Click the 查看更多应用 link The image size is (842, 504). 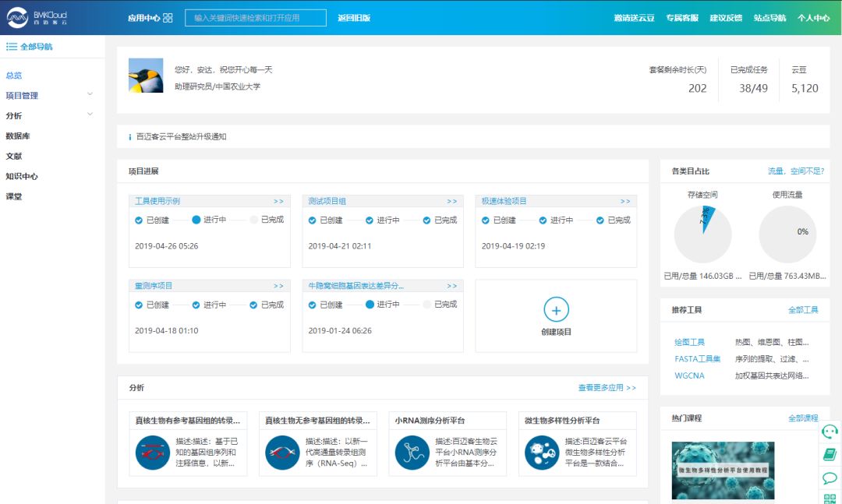click(607, 387)
